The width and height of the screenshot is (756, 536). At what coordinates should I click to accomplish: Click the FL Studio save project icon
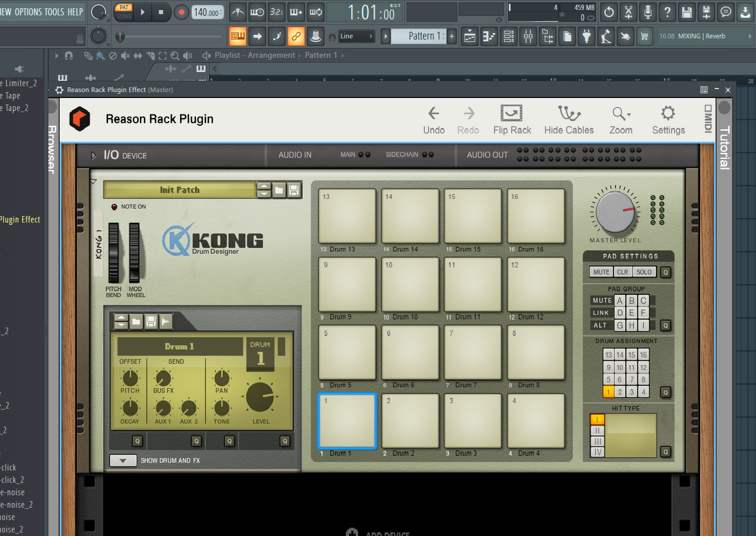(686, 12)
